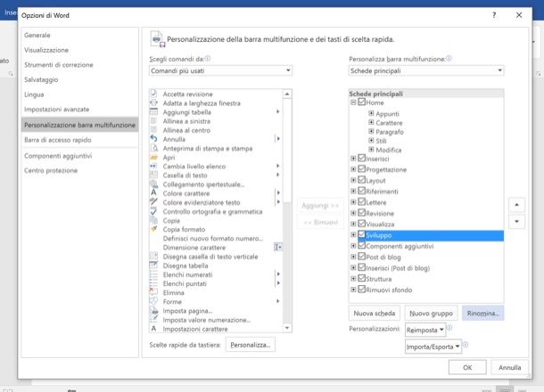
Task: Click the Elenchi numerati icon
Action: tap(153, 274)
